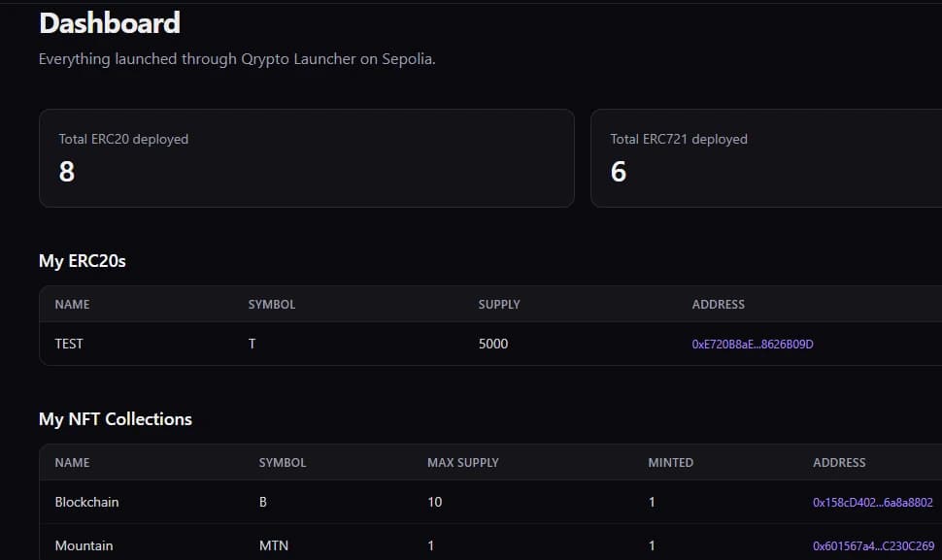Click the Blockchain collection name
This screenshot has width=942, height=560.
coord(86,502)
